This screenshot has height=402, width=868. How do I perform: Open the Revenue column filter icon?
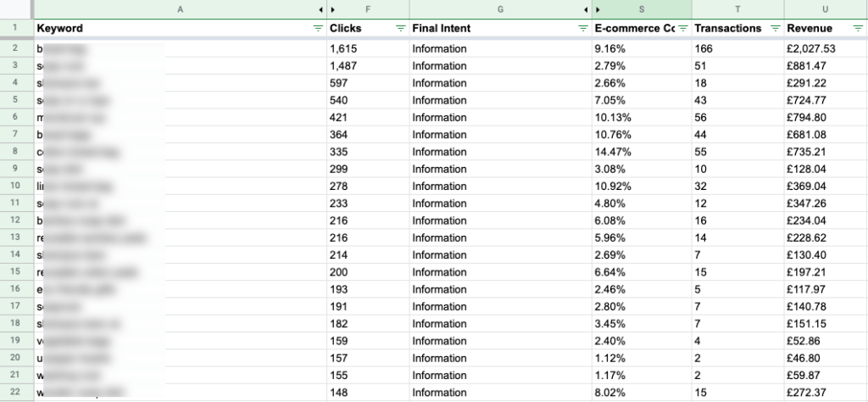pyautogui.click(x=858, y=28)
